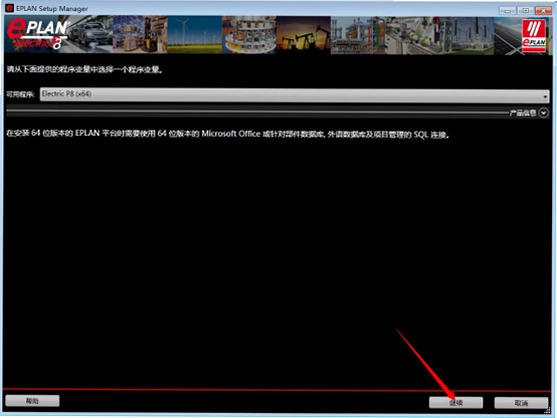This screenshot has width=557, height=418.
Task: Select the oil pumps sunset banner image
Action: [x=303, y=35]
